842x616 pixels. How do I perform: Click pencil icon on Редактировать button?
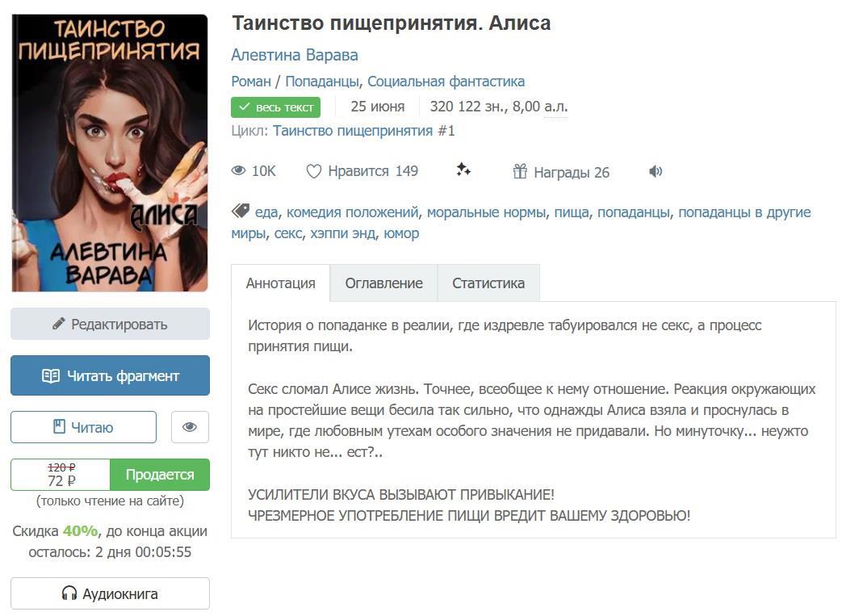[59, 324]
